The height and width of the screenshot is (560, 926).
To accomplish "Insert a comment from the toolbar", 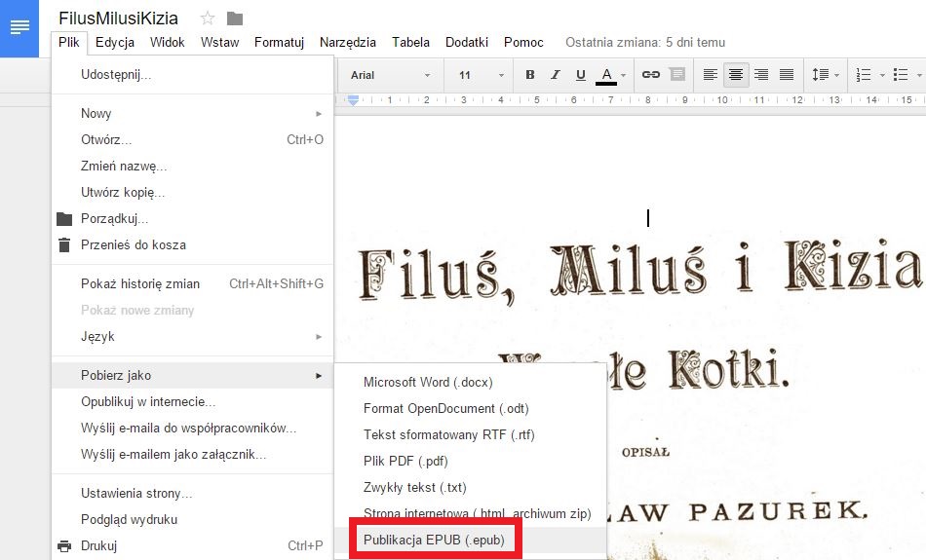I will pyautogui.click(x=676, y=74).
